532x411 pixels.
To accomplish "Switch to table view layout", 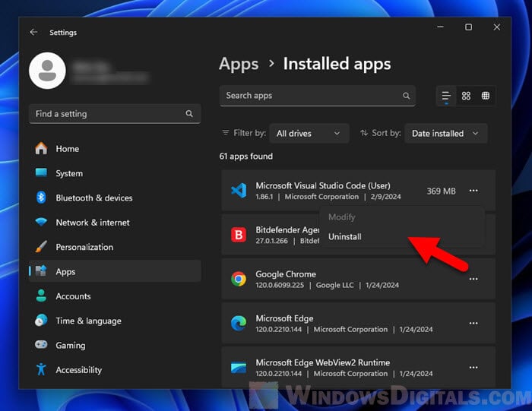I will (486, 96).
